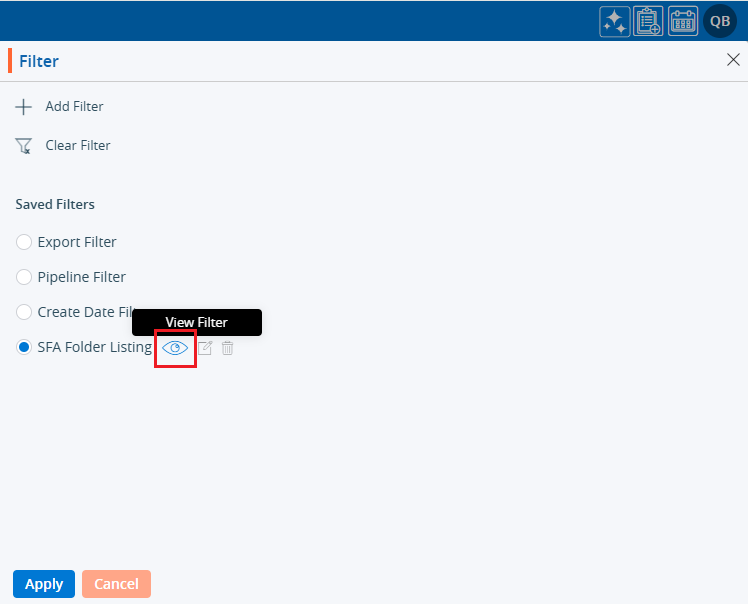Choose the Create Date Filter radio button
The image size is (748, 604).
(x=24, y=312)
